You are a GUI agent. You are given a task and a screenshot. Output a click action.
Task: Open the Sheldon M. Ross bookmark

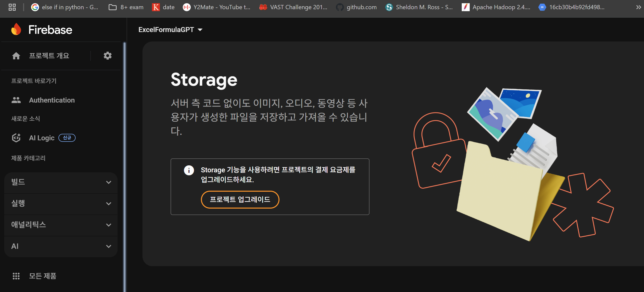point(419,7)
